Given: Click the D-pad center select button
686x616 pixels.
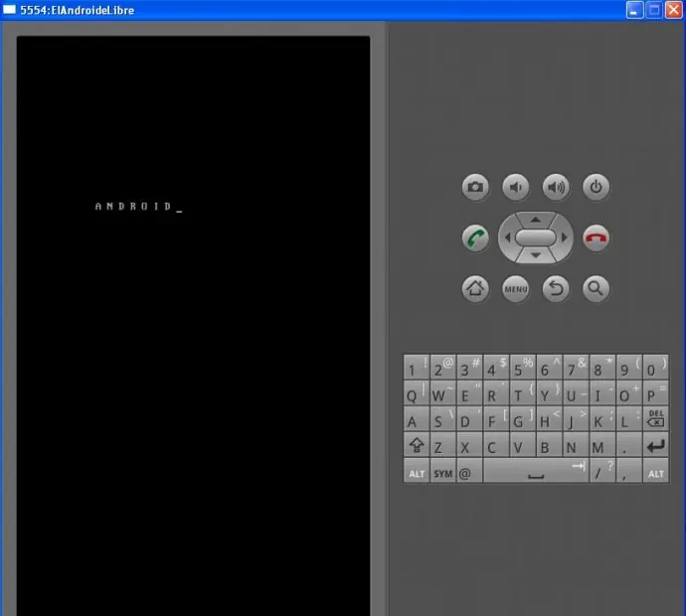Looking at the screenshot, I should point(536,237).
